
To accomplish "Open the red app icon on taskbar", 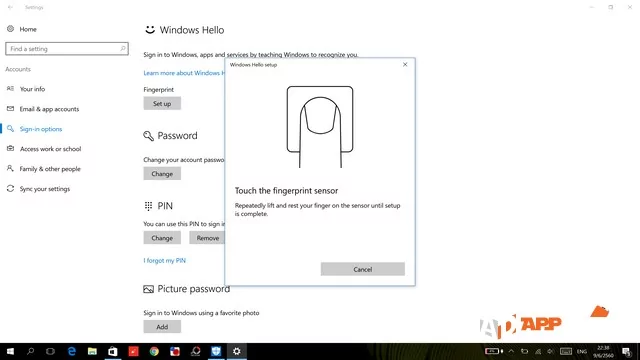I will tap(133, 351).
